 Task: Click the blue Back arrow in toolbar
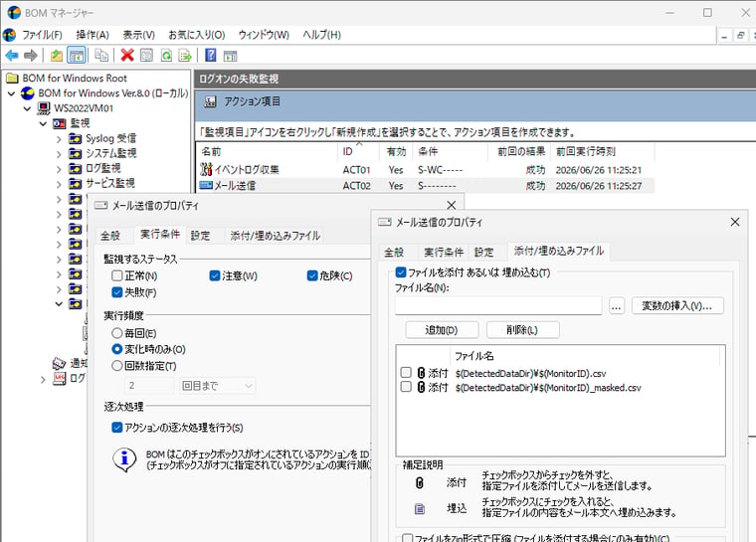[12, 56]
